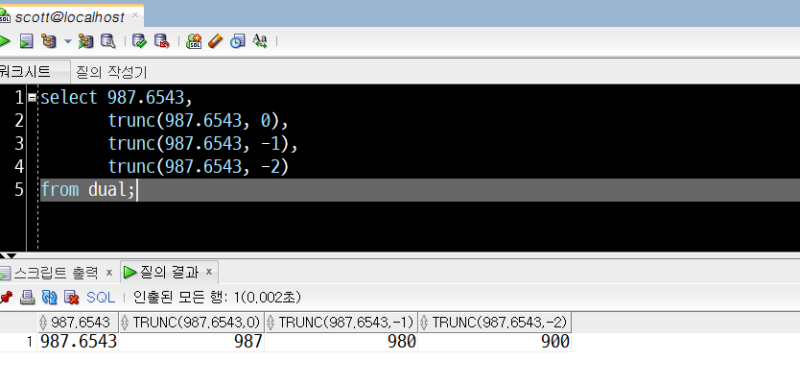Click the Aa change case icon

260,41
